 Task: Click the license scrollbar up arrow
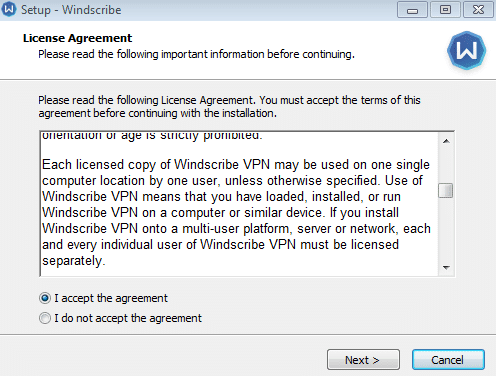tap(446, 141)
